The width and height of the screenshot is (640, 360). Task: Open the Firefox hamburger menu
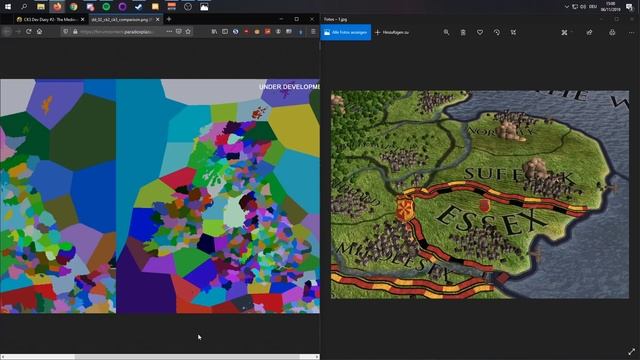pyautogui.click(x=313, y=31)
